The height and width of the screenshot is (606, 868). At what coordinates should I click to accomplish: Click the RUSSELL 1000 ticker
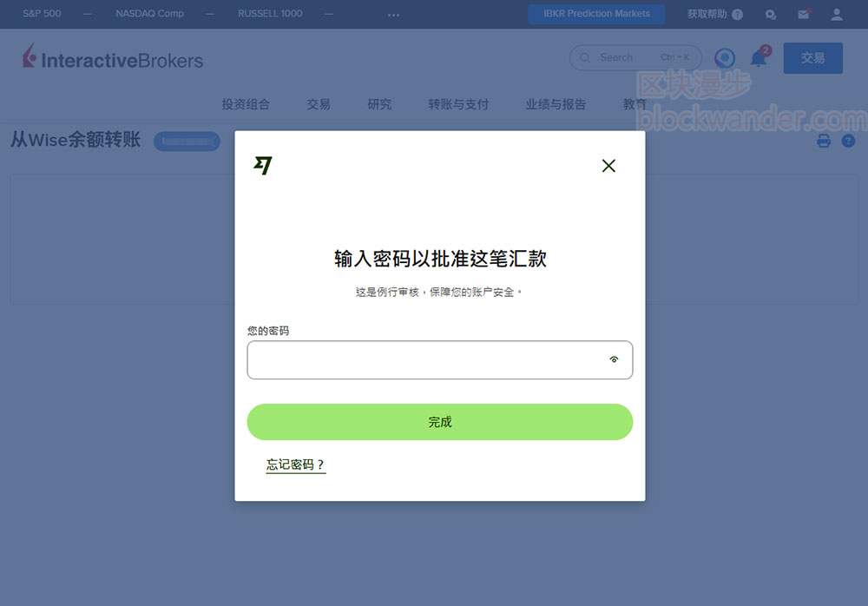pos(270,13)
